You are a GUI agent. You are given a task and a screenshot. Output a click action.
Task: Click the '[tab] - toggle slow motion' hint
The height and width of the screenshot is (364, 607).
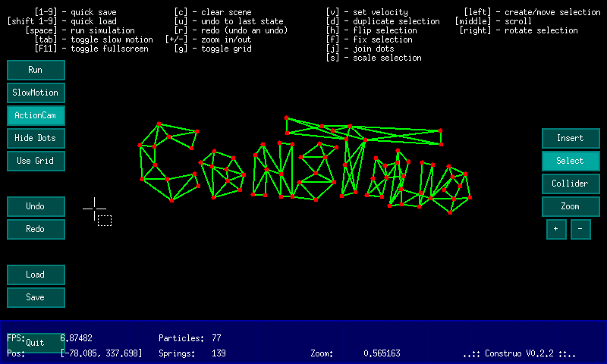pos(93,39)
